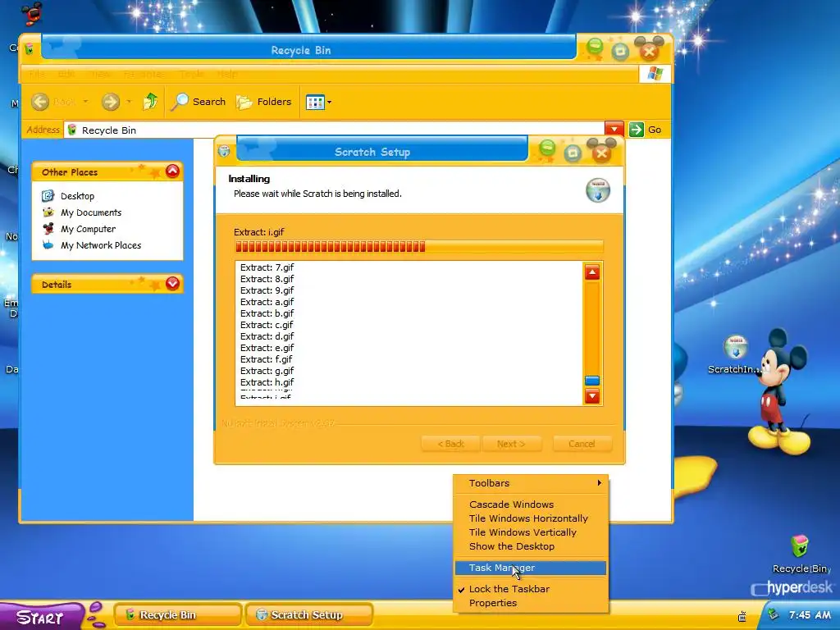Click the tray icon beside the clock
This screenshot has height=630, width=840.
[773, 614]
